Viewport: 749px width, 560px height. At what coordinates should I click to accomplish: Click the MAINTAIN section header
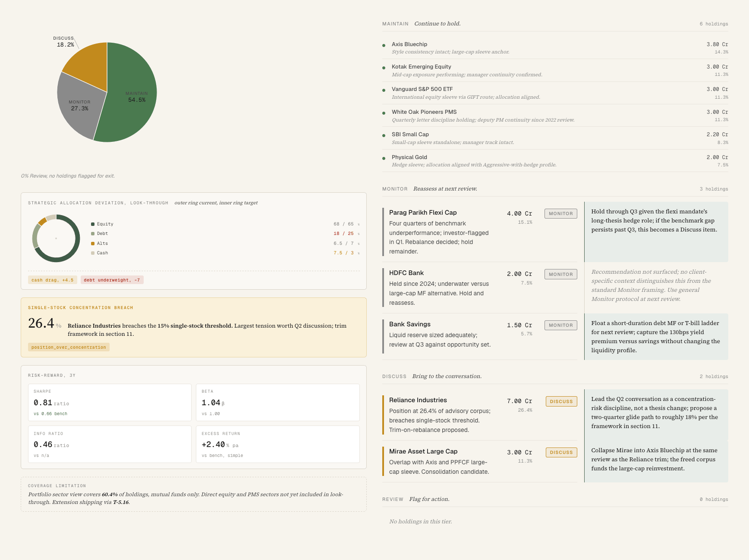tap(395, 24)
